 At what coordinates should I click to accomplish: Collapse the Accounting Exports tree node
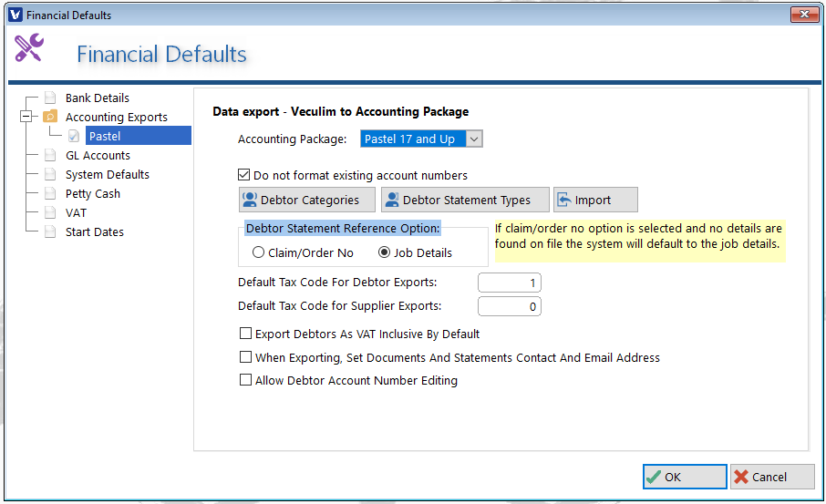tap(26, 117)
